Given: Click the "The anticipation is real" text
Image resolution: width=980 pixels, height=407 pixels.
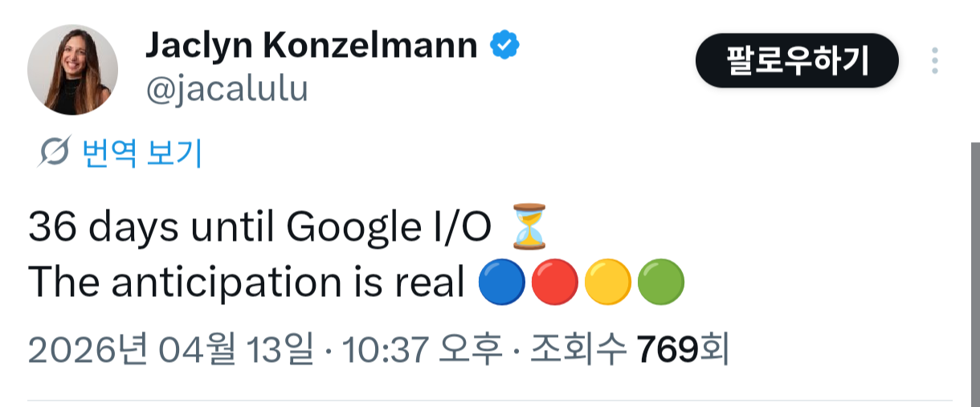Looking at the screenshot, I should (247, 283).
